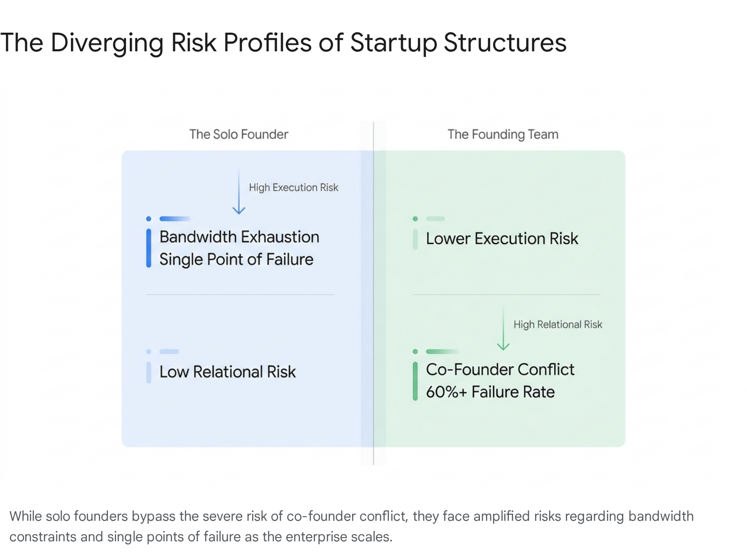Click the green down arrow near High Relational Risk
747x560 pixels.
503,328
